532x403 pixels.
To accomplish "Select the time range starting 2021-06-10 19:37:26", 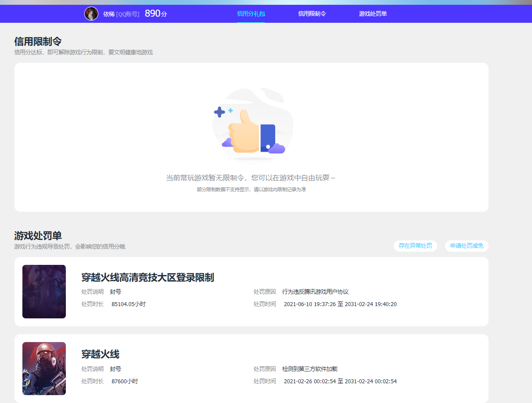I will pyautogui.click(x=340, y=304).
